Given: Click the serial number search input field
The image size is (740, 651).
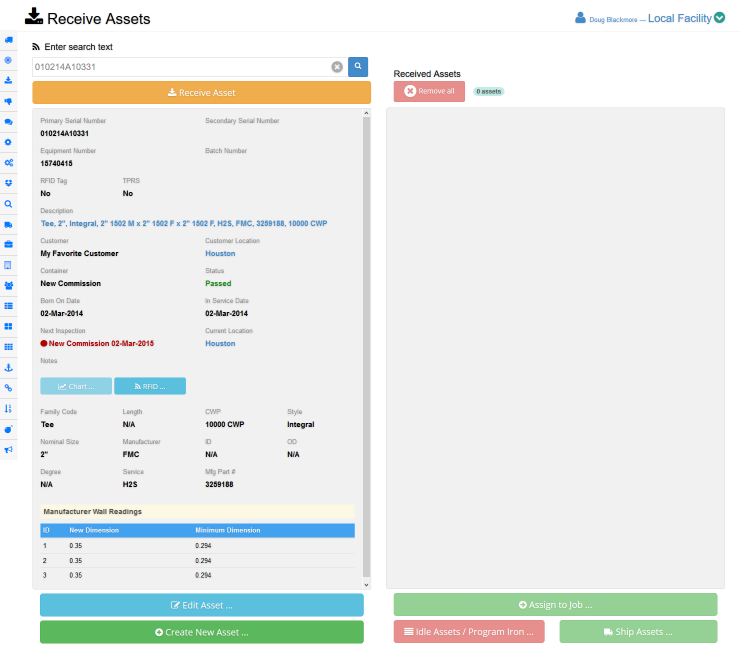Looking at the screenshot, I should pos(180,67).
